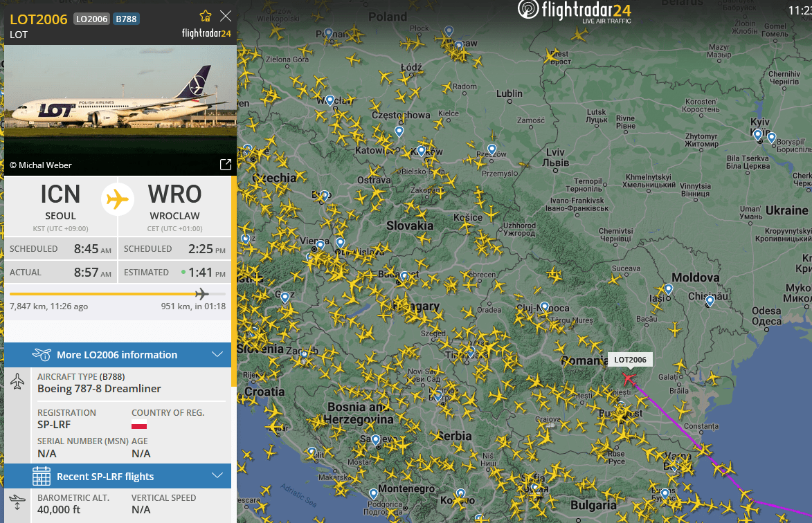Click the LO2006 flight number badge
This screenshot has width=812, height=523.
click(91, 19)
